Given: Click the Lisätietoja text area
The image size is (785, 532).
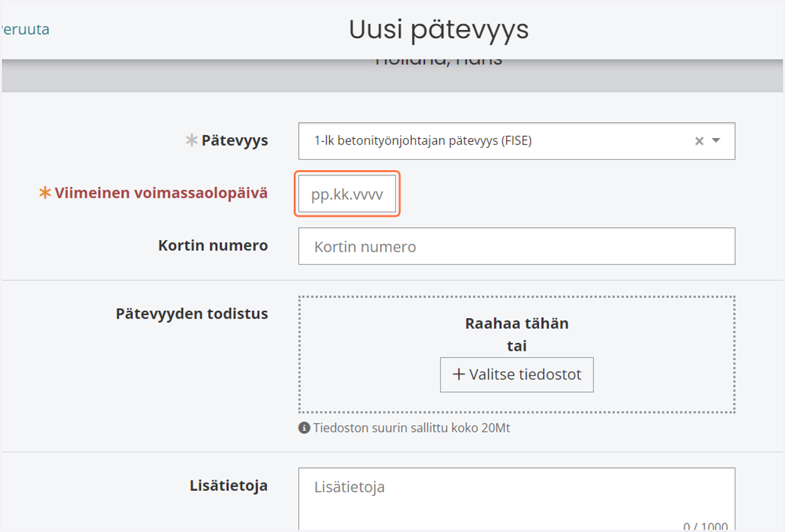Looking at the screenshot, I should 517,499.
